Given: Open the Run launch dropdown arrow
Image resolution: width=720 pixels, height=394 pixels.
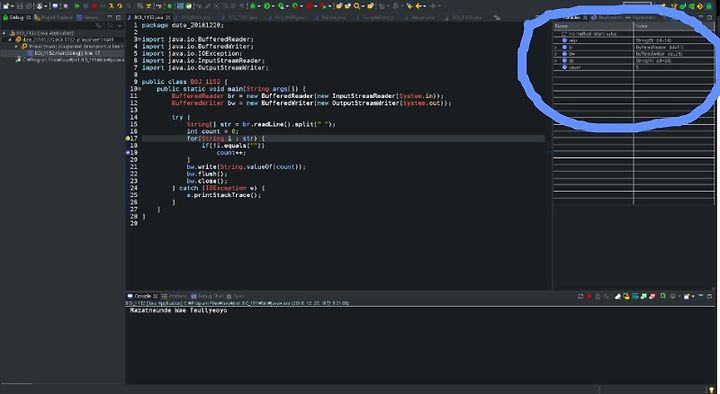Looking at the screenshot, I should pos(273,6).
